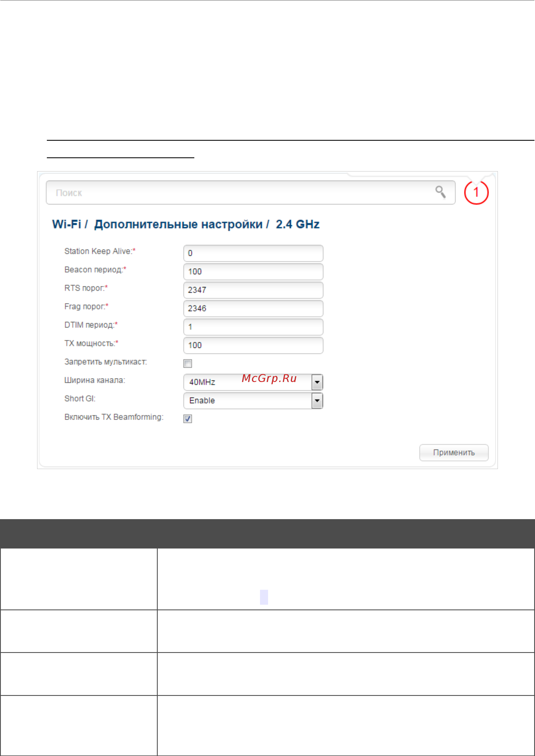Screen dimensions: 535x756
Task: Uncheck Включить TX Beamforming checkbox
Action: click(188, 419)
